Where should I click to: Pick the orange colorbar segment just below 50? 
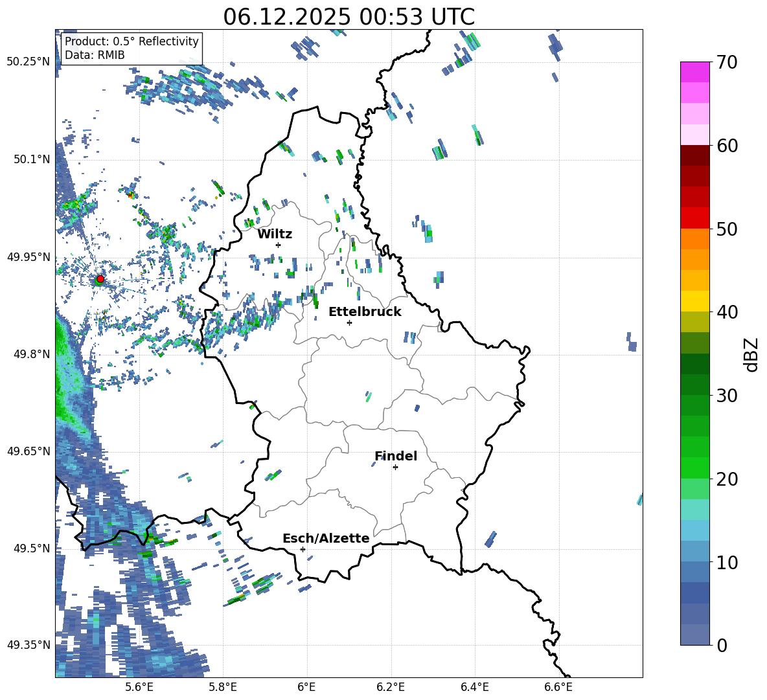pyautogui.click(x=695, y=239)
